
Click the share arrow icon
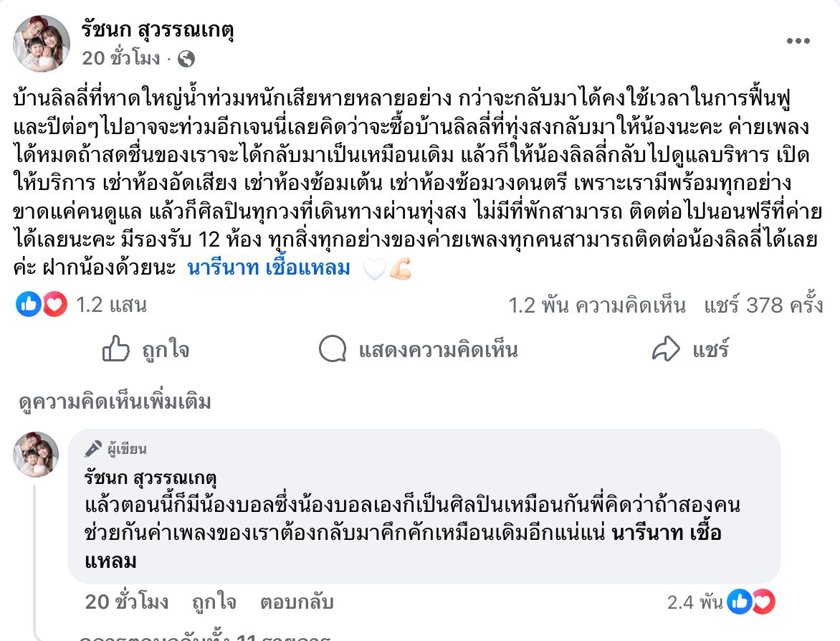click(666, 350)
